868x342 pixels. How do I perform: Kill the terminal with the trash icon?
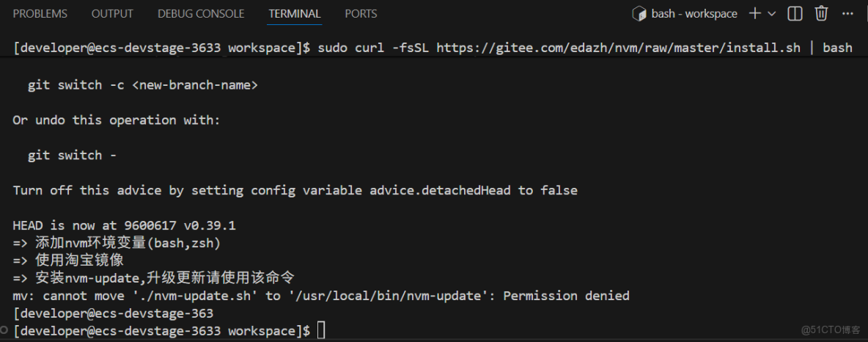821,14
